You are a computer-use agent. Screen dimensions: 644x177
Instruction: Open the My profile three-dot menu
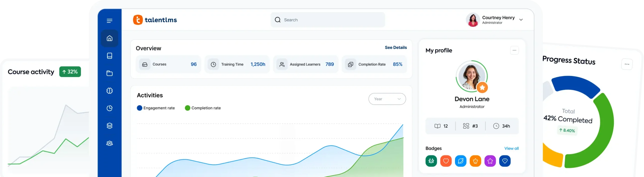(x=514, y=50)
